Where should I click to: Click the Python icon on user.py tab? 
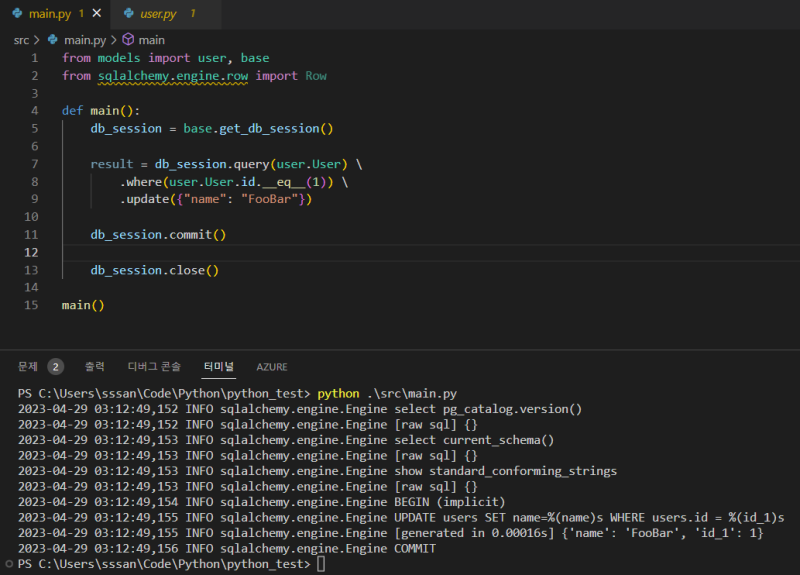(x=127, y=14)
